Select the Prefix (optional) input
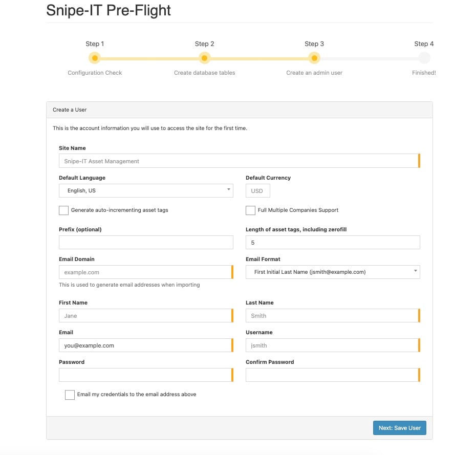 [146, 243]
